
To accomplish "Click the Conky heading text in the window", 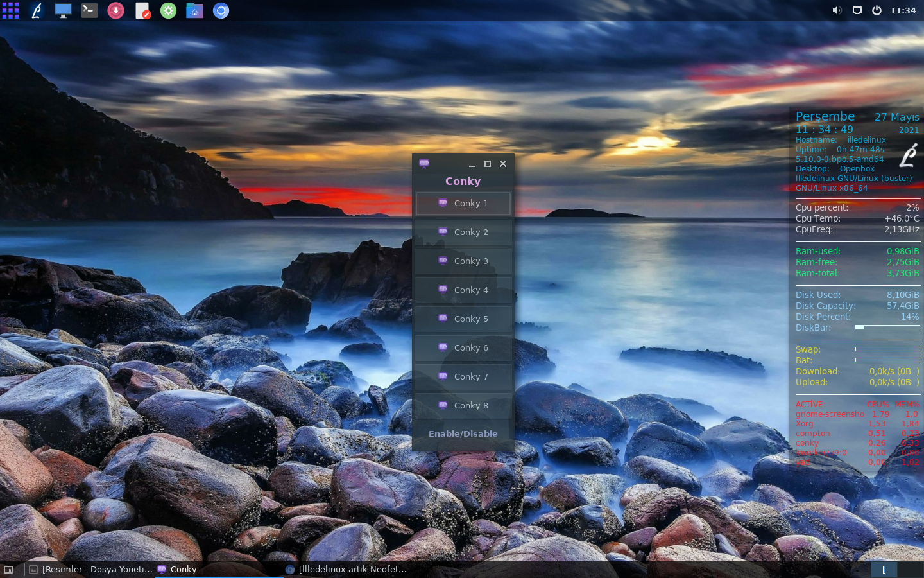I will 463,181.
